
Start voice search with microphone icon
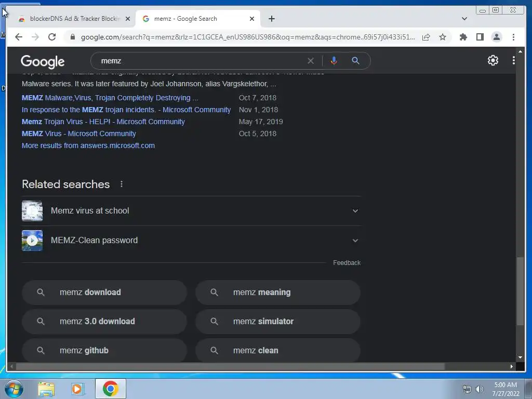tap(334, 61)
